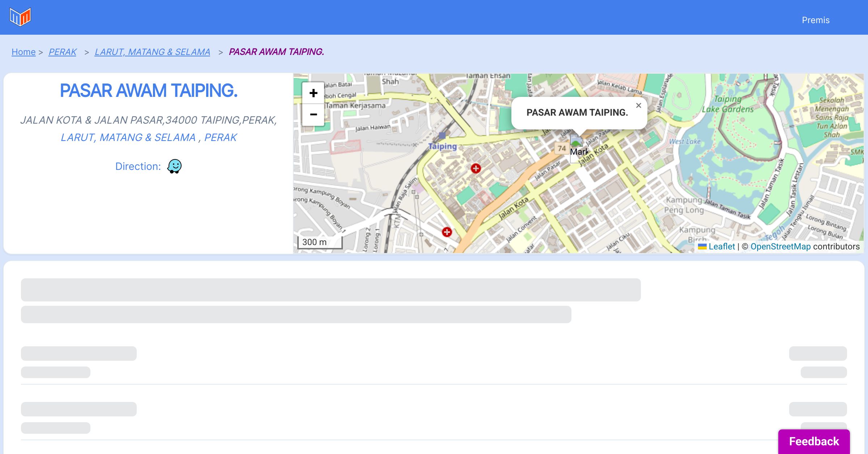Open the Premis menu item

pyautogui.click(x=816, y=20)
